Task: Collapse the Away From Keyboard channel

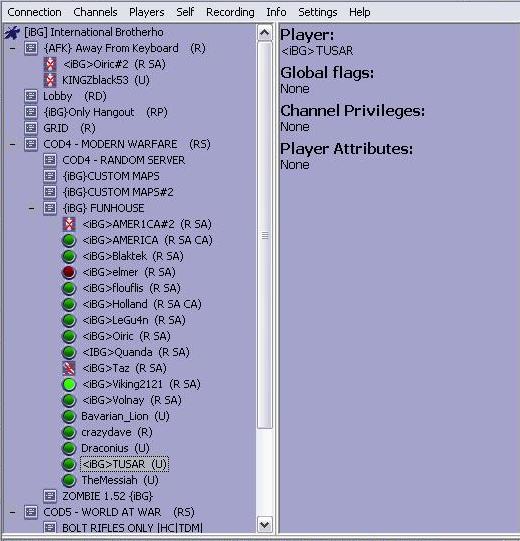Action: point(12,48)
